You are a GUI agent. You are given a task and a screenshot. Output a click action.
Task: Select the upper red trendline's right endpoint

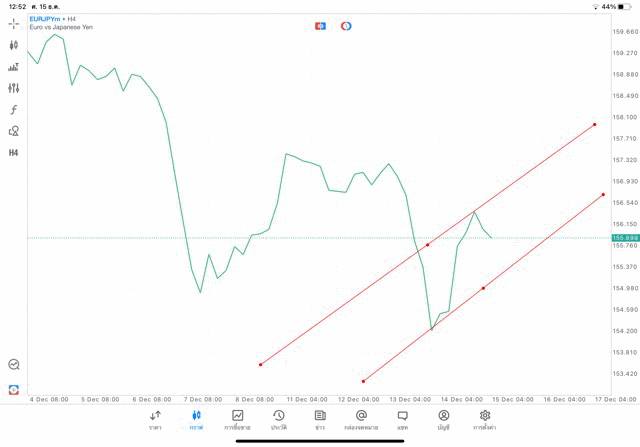pyautogui.click(x=595, y=125)
